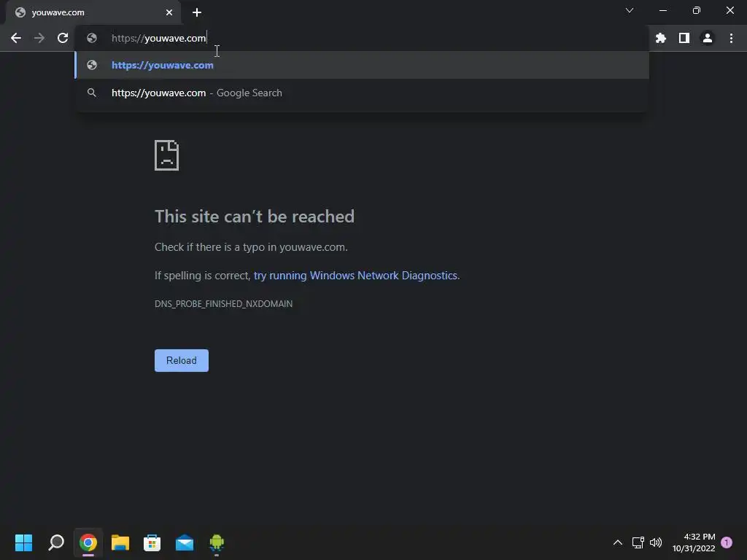
Task: Click the sad page error icon
Action: coord(167,155)
